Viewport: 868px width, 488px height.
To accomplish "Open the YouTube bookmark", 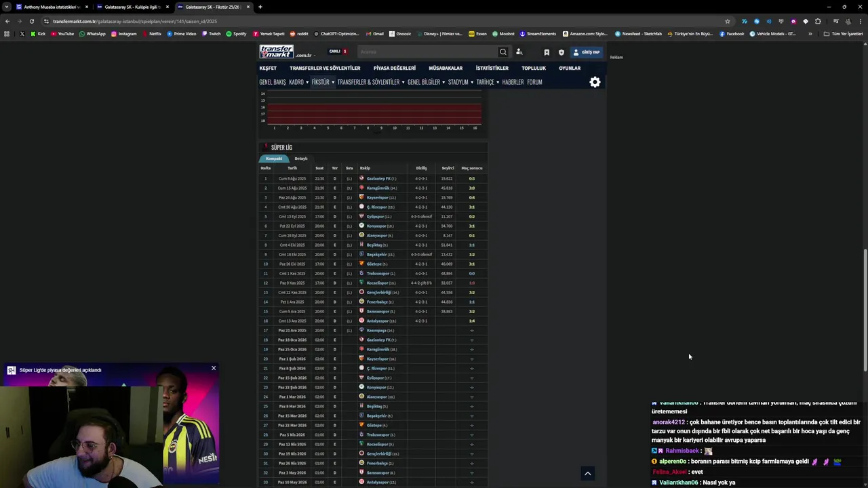I will click(62, 33).
